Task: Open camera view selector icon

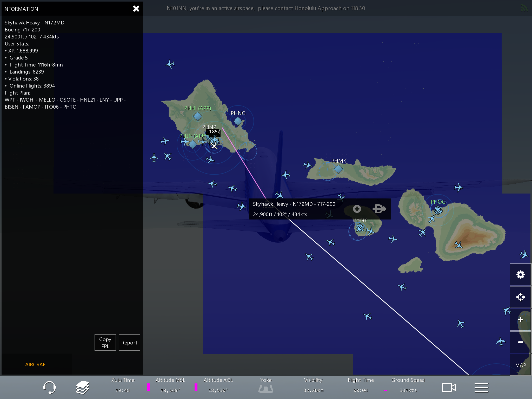Action: [449, 387]
